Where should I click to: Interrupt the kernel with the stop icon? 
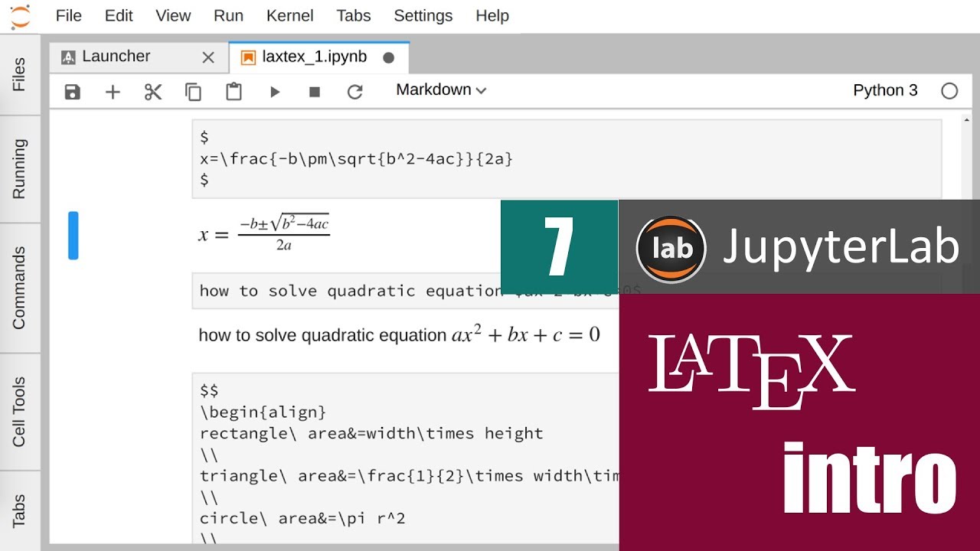[x=314, y=92]
